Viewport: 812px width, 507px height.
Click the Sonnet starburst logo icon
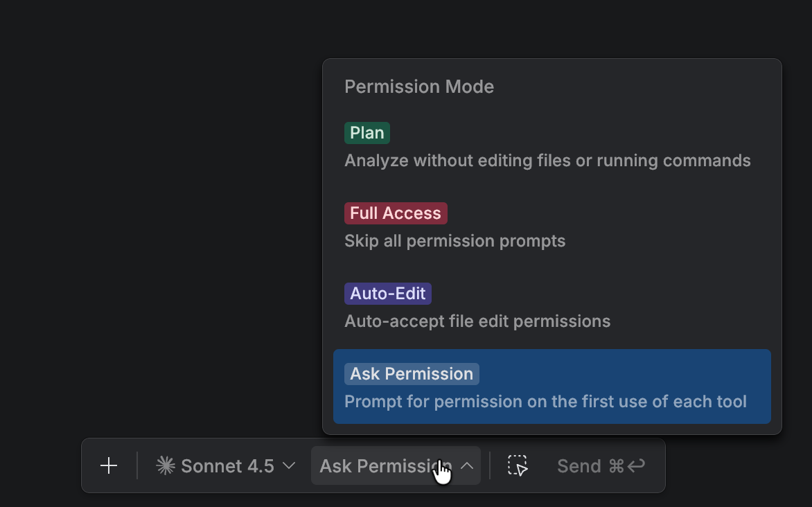pyautogui.click(x=166, y=465)
